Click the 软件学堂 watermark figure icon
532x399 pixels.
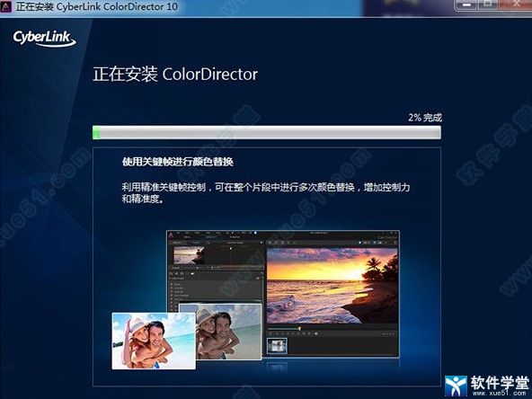(456, 386)
